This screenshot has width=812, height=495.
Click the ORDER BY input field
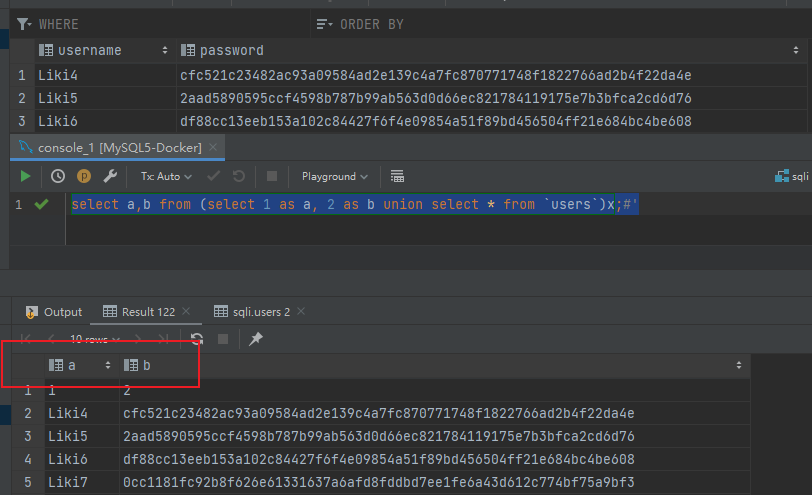pyautogui.click(x=500, y=23)
